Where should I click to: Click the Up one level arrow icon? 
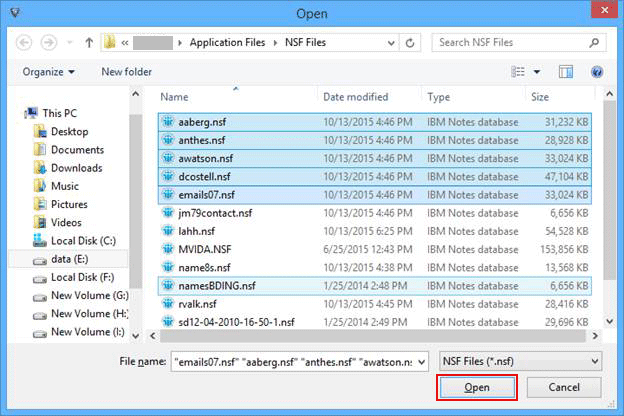89,43
